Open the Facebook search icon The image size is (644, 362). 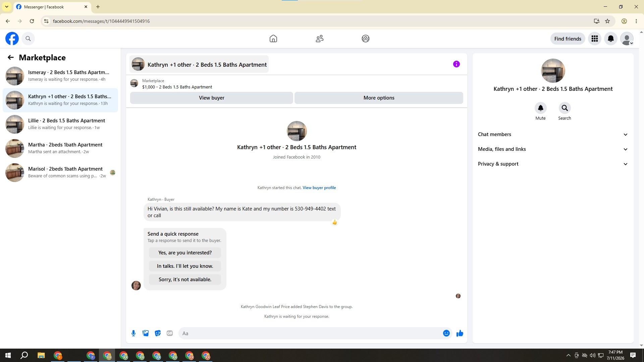tap(28, 39)
